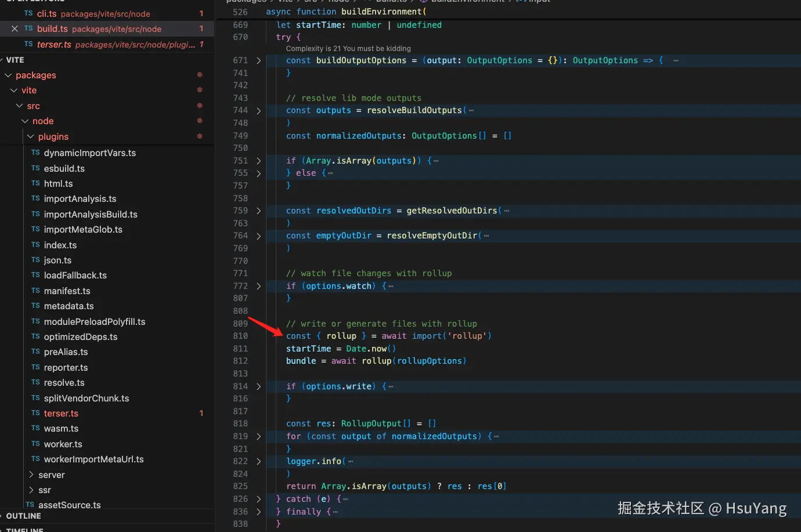This screenshot has height=532, width=801.
Task: Click the complexity code lens hint
Action: (348, 49)
